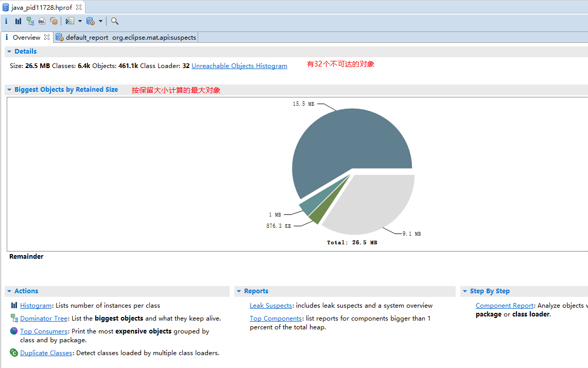Collapse the Step By Step section
588x368 pixels.
coord(465,291)
